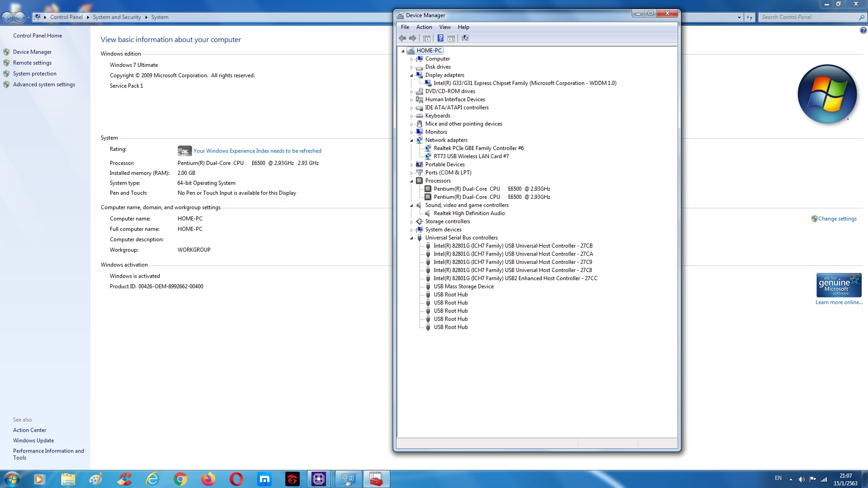
Task: Collapse Universal Serial Bus controllers node
Action: (x=411, y=238)
